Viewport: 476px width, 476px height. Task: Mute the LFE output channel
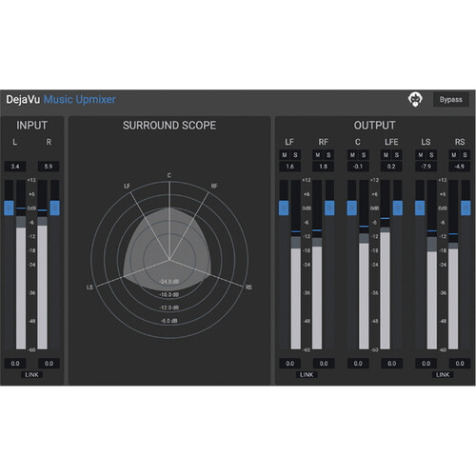pyautogui.click(x=386, y=155)
